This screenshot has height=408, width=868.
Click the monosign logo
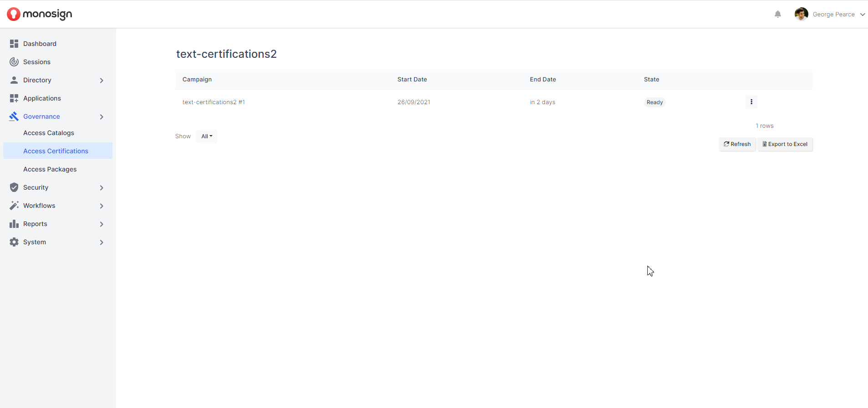tap(40, 14)
